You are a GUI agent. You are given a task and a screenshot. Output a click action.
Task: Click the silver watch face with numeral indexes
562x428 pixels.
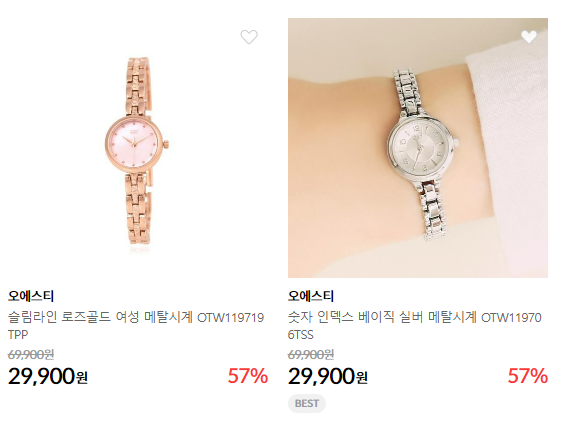(x=420, y=148)
